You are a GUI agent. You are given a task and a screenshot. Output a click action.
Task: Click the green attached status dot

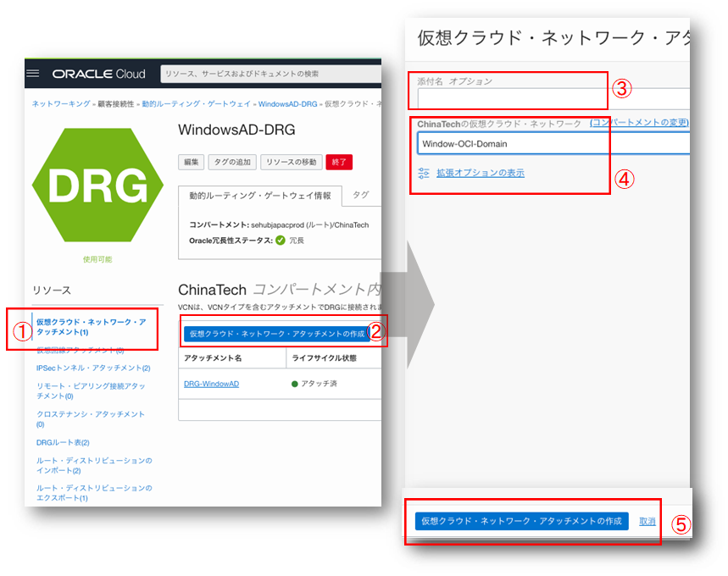pos(294,384)
